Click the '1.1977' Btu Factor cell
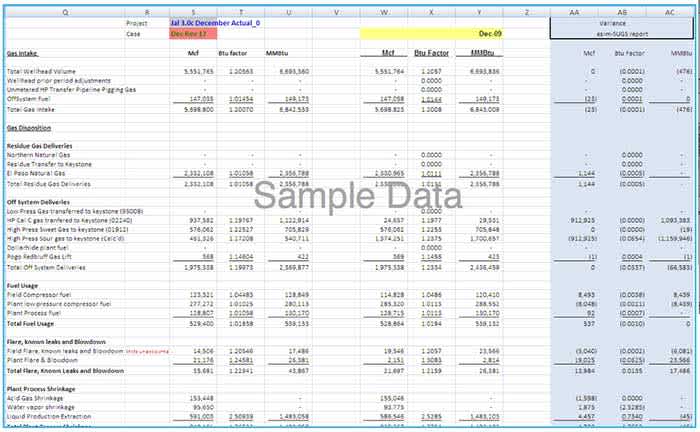This screenshot has height=432, width=700. coord(432,220)
